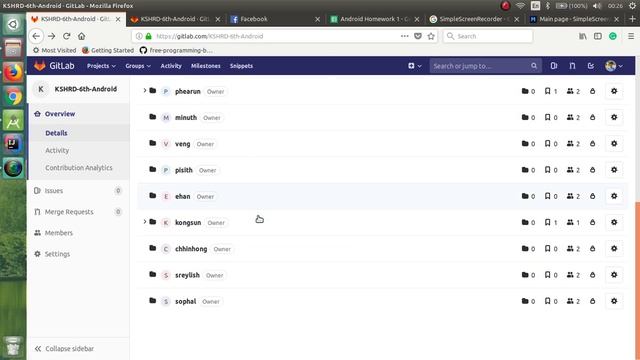Open To-Do list icon in navbar
The image size is (640, 360).
tap(591, 66)
